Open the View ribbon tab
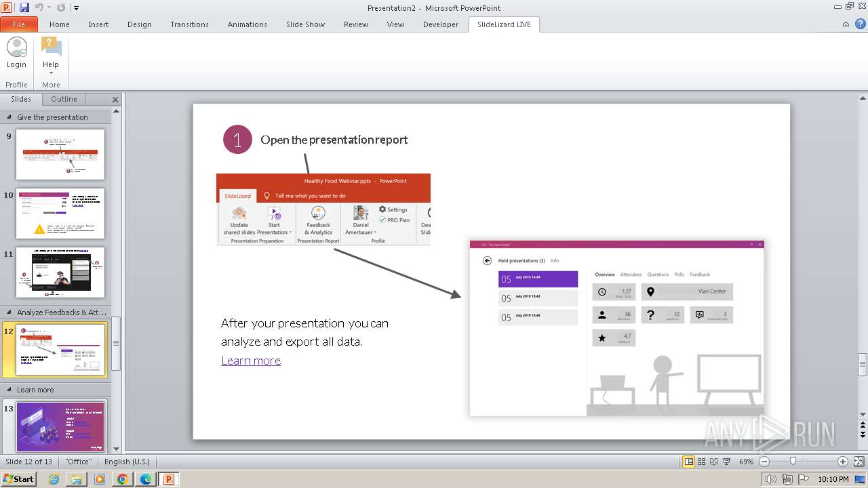 (x=396, y=24)
